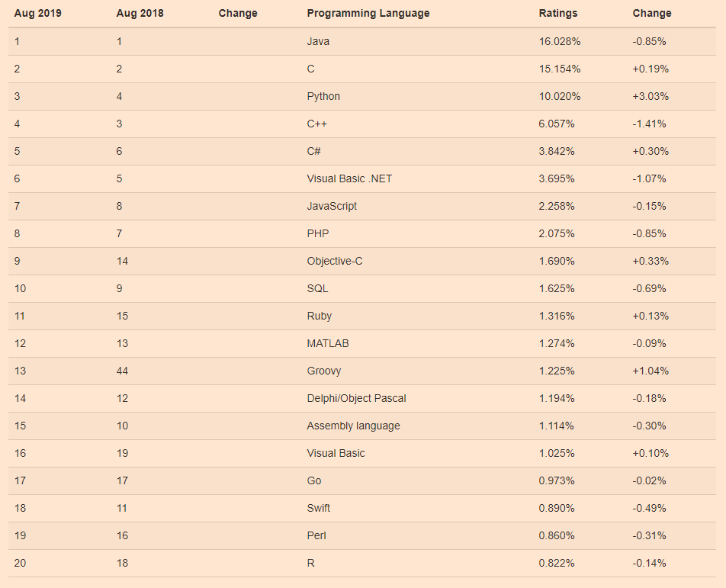Click the Visual Basic .NET entry
726x588 pixels.
point(349,178)
